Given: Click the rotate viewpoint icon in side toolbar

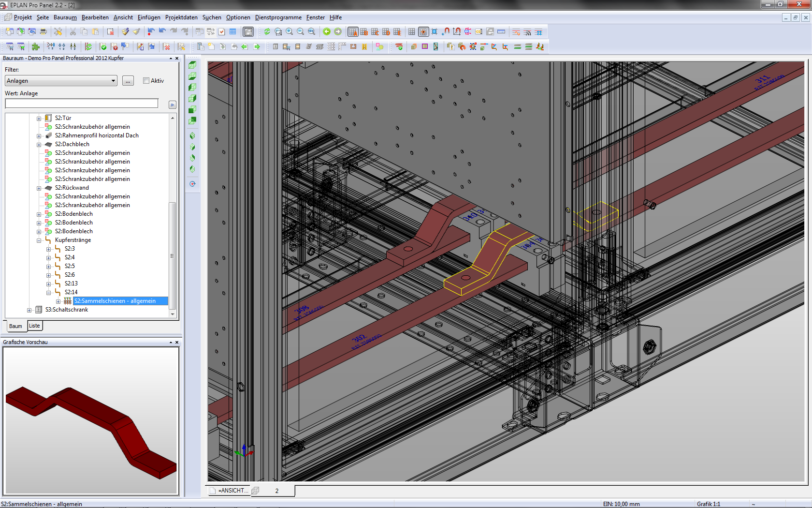Looking at the screenshot, I should coord(192,184).
